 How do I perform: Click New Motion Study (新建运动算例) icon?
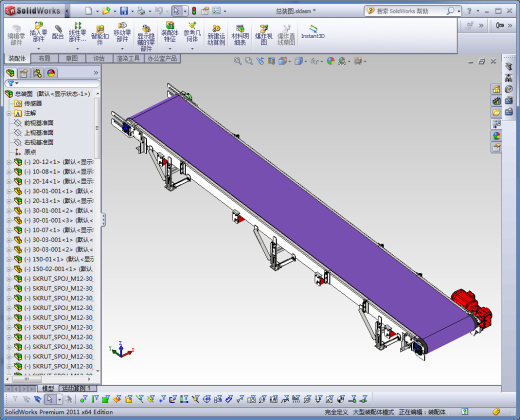point(216,34)
